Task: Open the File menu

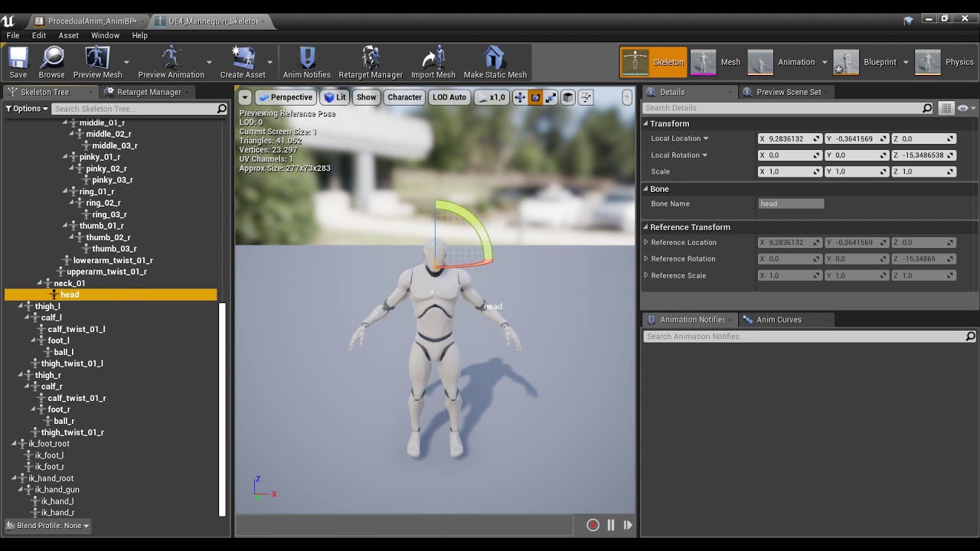Action: 13,35
